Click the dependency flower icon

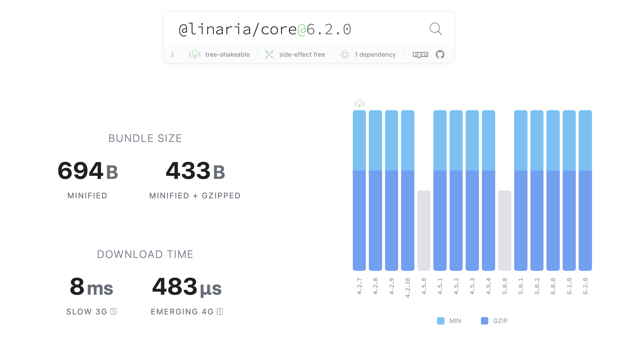tap(344, 54)
